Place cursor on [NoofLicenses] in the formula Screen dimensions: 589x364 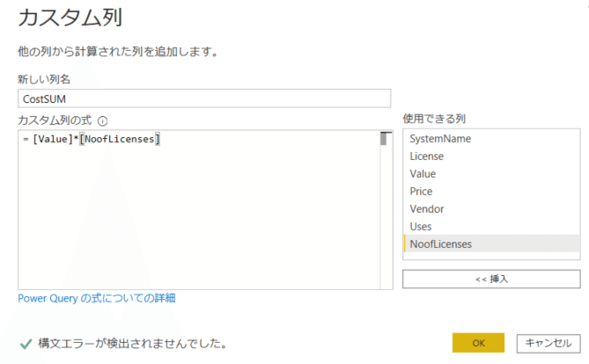(119, 139)
